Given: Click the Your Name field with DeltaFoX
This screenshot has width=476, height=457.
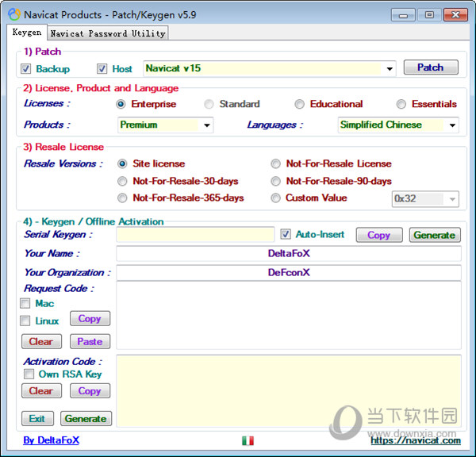Looking at the screenshot, I should coord(289,254).
